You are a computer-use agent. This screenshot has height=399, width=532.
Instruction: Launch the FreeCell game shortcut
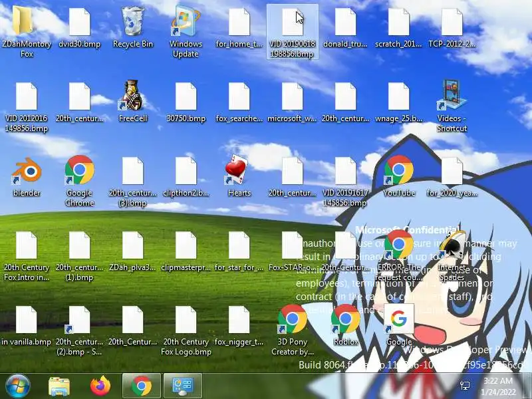(132, 101)
